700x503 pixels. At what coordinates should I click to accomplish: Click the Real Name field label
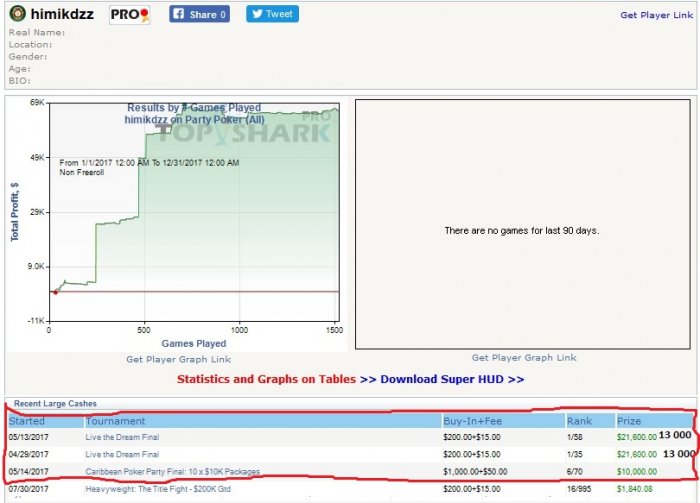coord(37,33)
